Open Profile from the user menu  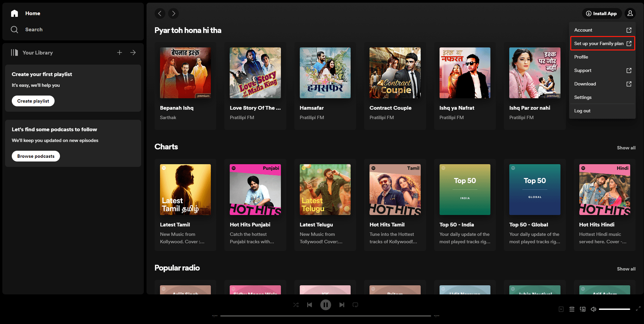pos(603,57)
